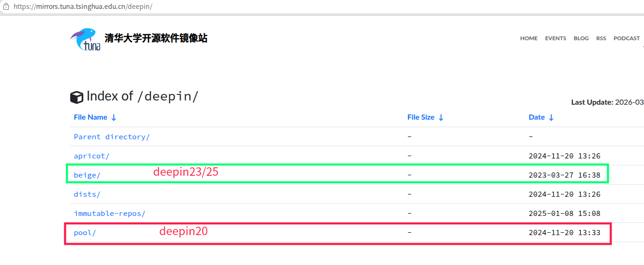
Task: Sort by File Name arrow
Action: pyautogui.click(x=114, y=118)
